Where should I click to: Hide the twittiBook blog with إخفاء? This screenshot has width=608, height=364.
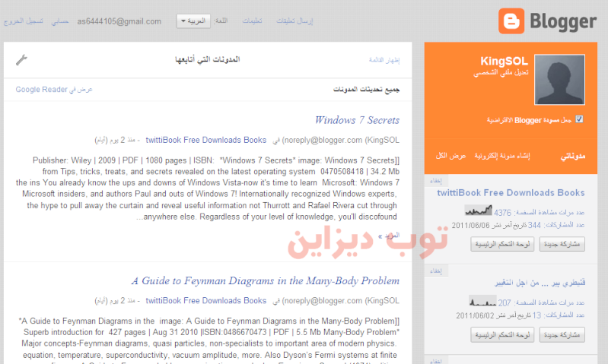tap(436, 181)
